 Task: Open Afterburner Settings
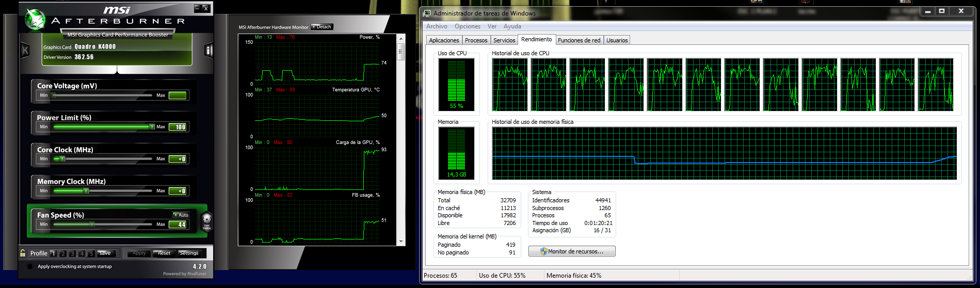pos(189,253)
